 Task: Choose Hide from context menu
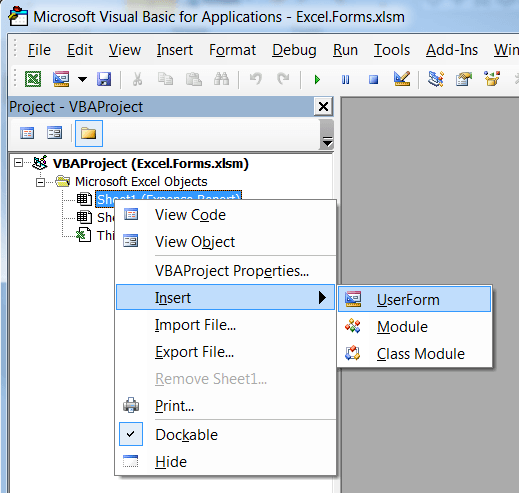click(x=225, y=462)
